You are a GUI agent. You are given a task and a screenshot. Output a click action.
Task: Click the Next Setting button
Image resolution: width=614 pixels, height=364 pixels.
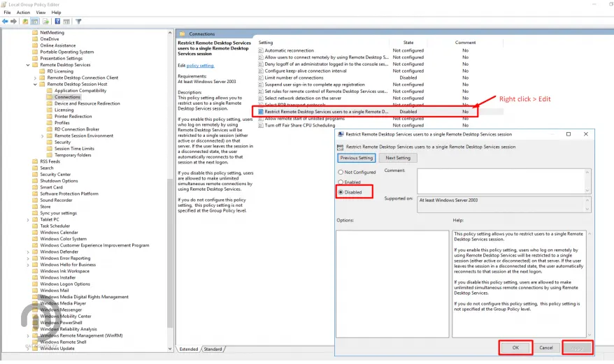pyautogui.click(x=399, y=158)
